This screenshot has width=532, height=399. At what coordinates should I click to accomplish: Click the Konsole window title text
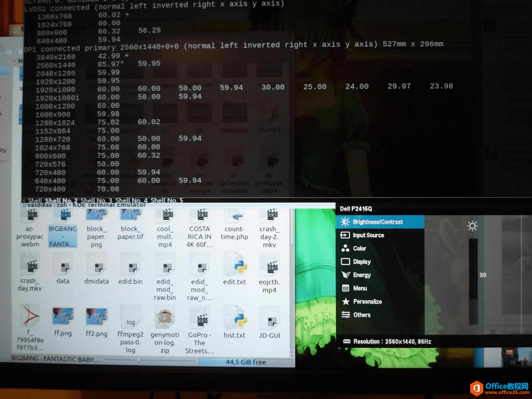86,205
